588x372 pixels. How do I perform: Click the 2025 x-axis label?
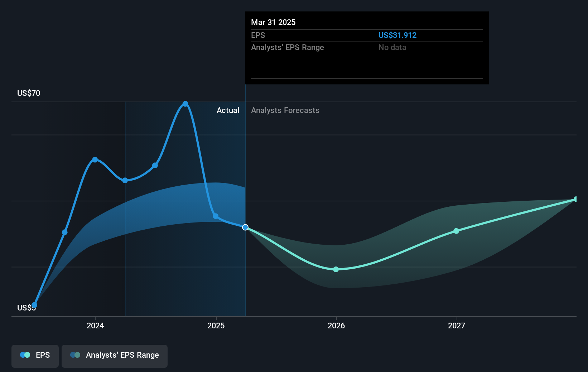pos(216,325)
